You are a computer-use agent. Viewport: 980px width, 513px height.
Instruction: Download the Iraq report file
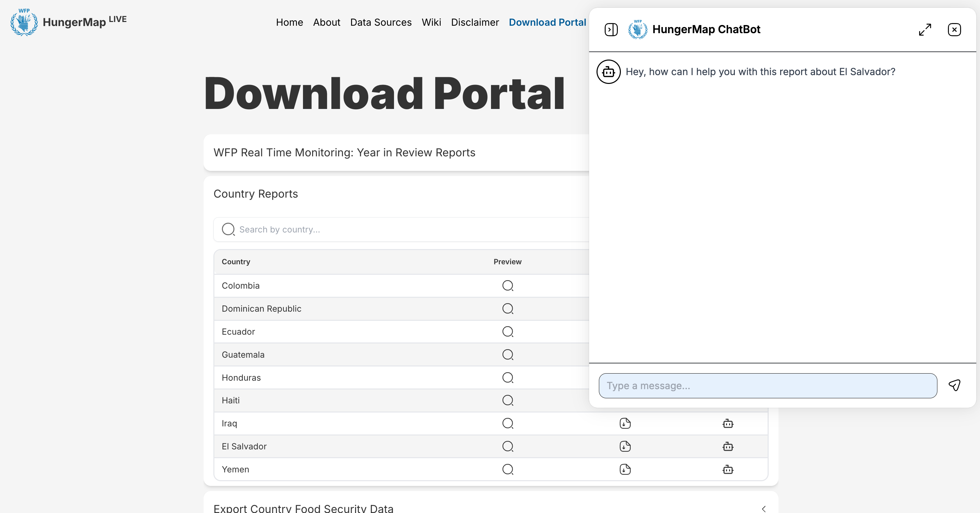(625, 423)
